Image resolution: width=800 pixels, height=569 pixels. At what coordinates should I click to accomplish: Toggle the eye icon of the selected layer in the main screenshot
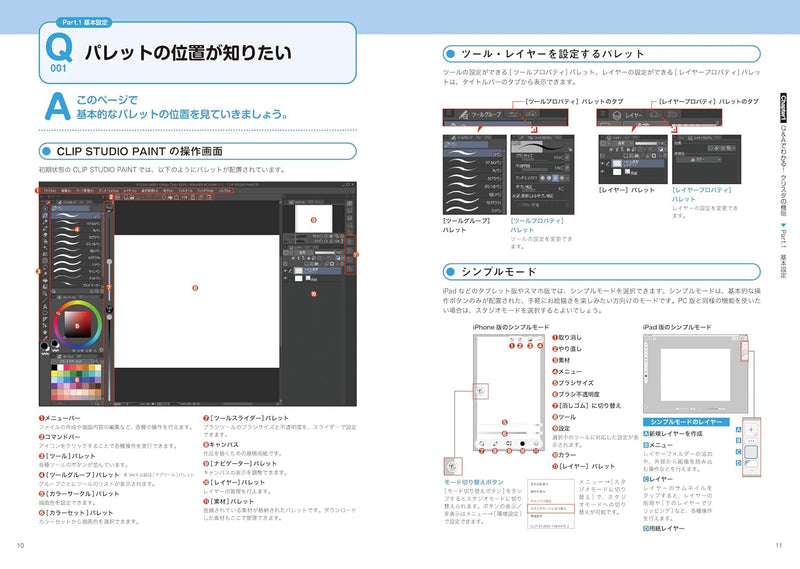285,270
